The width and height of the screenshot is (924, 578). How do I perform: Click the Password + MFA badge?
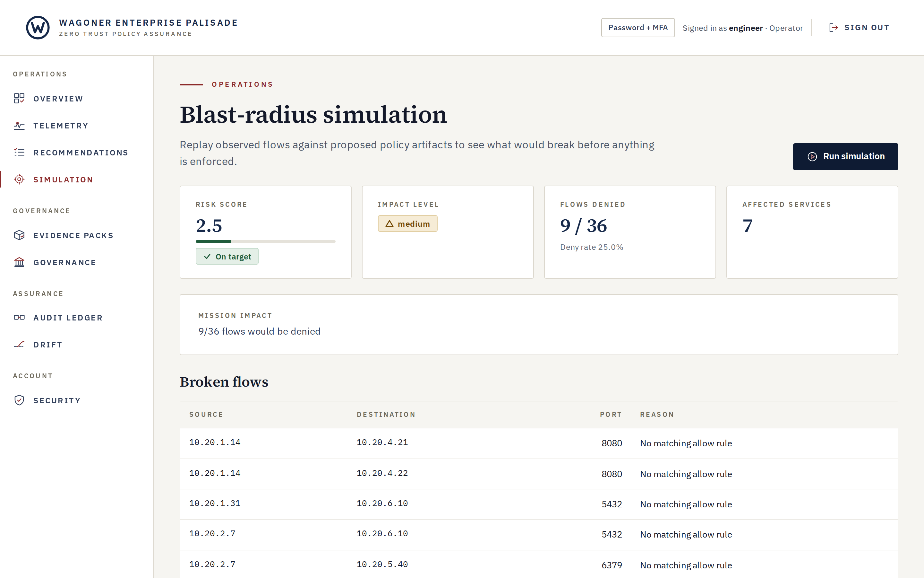(637, 28)
